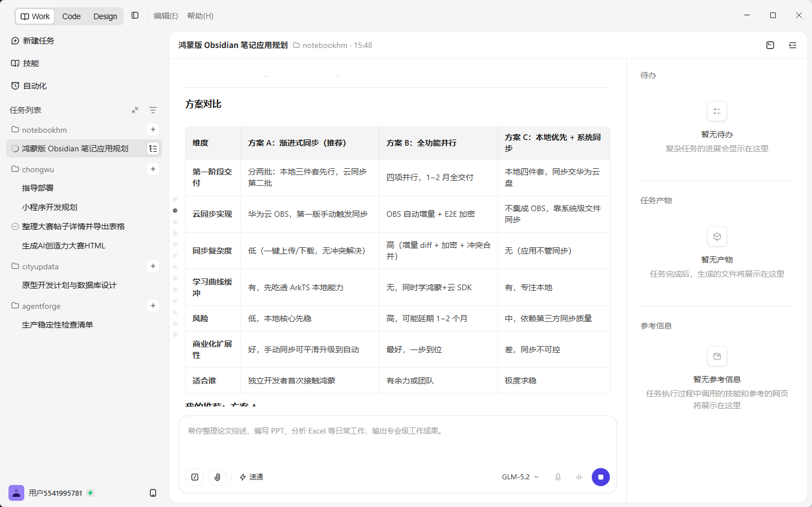The image size is (812, 507).
Task: Switch to the Code tab
Action: tap(71, 16)
